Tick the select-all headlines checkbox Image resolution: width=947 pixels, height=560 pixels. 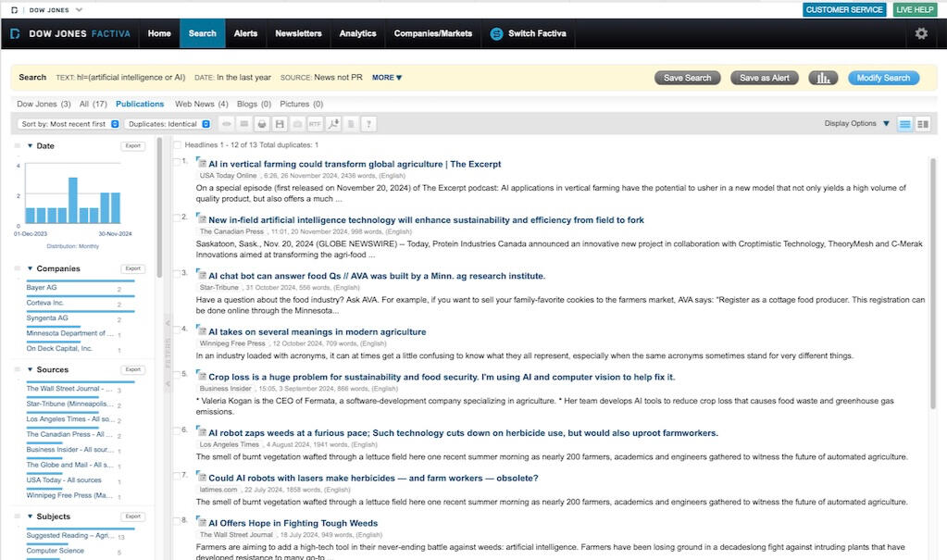click(178, 145)
